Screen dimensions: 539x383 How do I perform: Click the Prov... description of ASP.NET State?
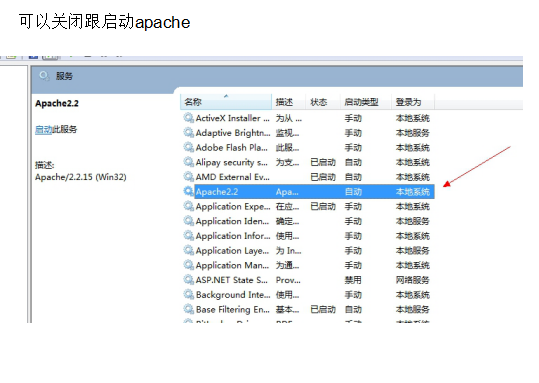click(288, 280)
